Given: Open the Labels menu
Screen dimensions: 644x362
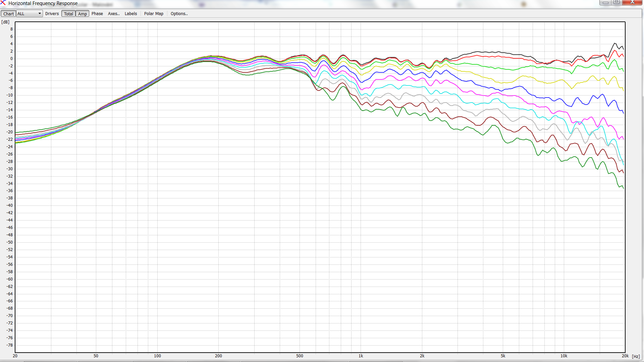Looking at the screenshot, I should coord(131,14).
